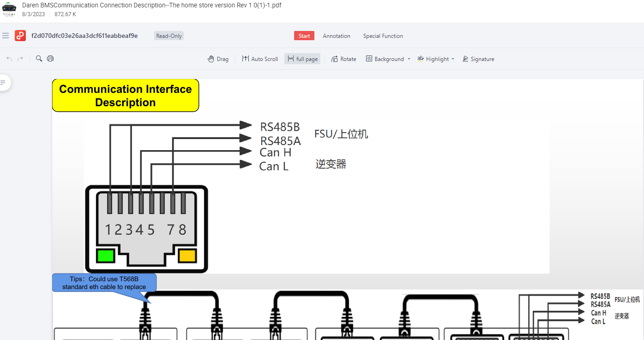The width and height of the screenshot is (644, 340).
Task: Expand the Highlight dropdown arrow
Action: (x=453, y=59)
